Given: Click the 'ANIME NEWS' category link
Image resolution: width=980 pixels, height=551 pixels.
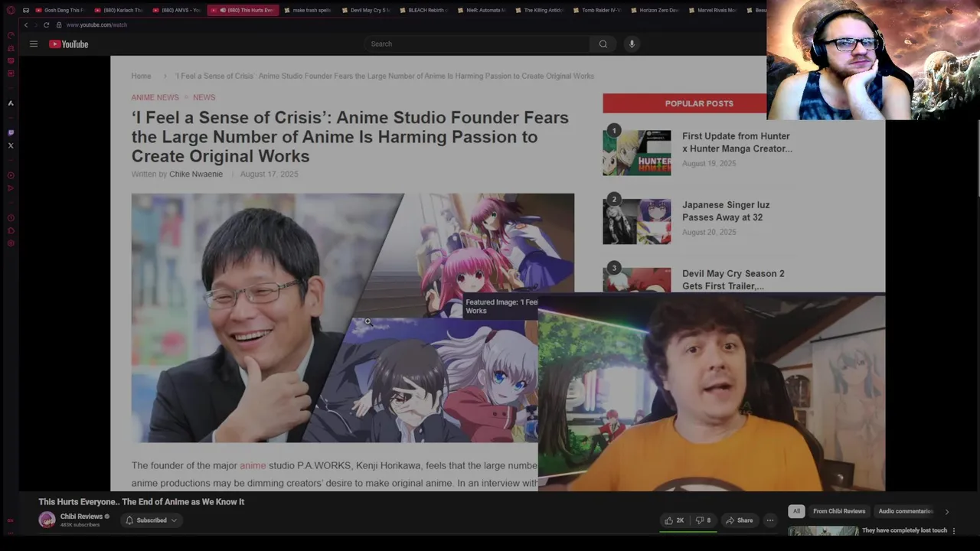Looking at the screenshot, I should click(155, 97).
